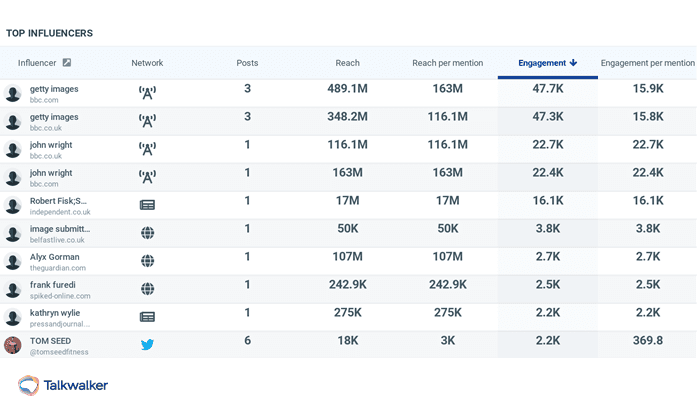Sort by Engagement per mention column
This screenshot has width=697, height=416.
[x=648, y=63]
